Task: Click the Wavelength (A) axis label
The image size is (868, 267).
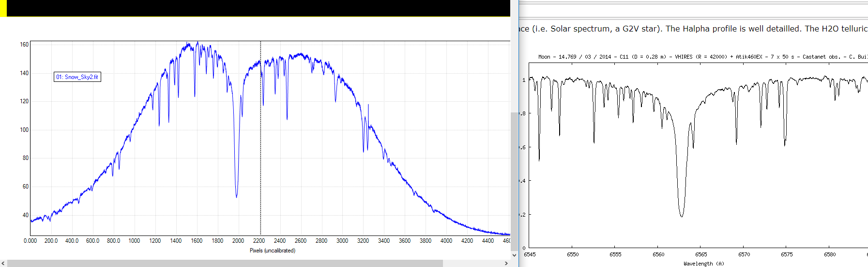Action: (703, 264)
